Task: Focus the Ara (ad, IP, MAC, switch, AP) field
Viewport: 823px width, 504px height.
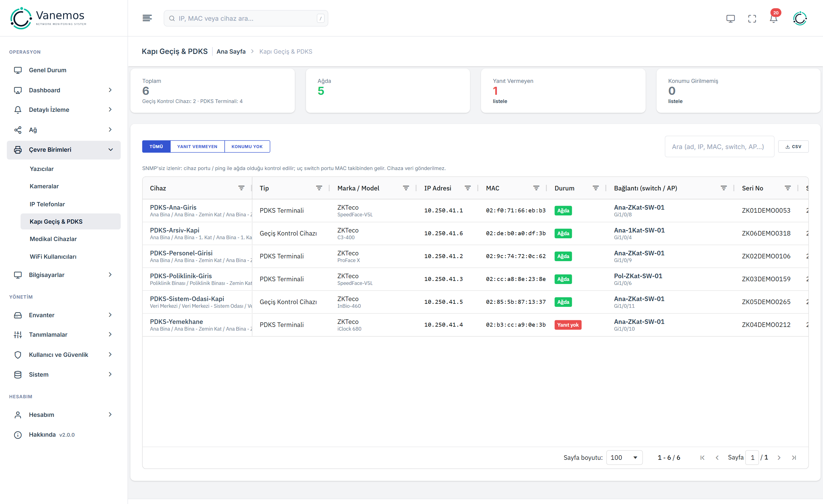Action: point(719,147)
